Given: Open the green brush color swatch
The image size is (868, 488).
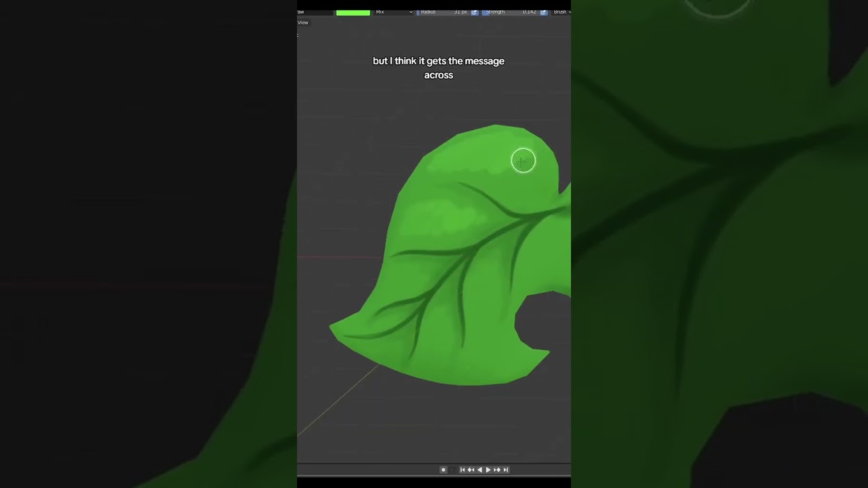Looking at the screenshot, I should [353, 12].
